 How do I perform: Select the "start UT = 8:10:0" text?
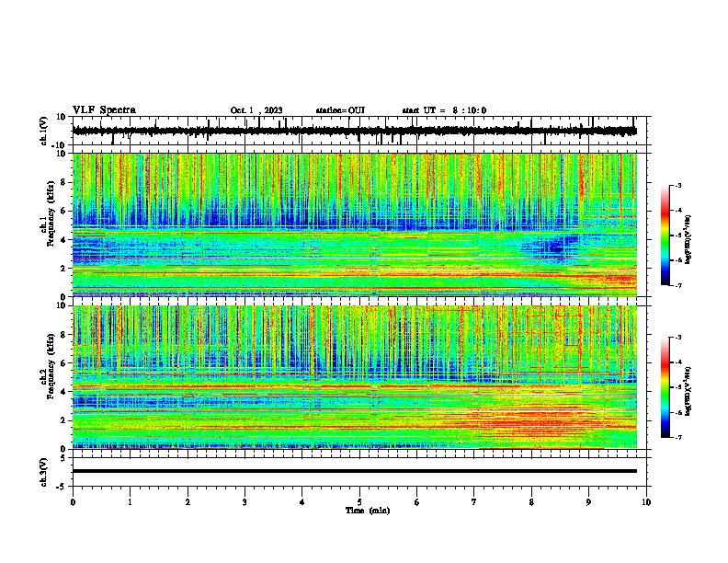444,110
